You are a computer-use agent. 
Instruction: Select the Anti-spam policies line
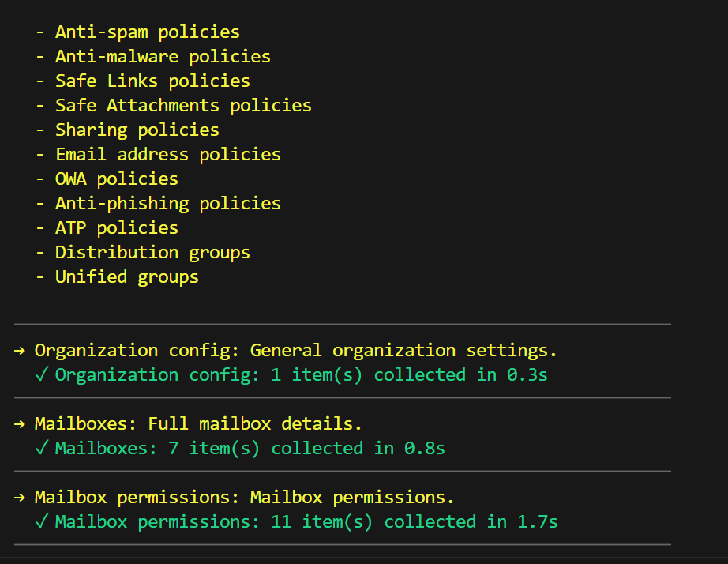[x=147, y=32]
